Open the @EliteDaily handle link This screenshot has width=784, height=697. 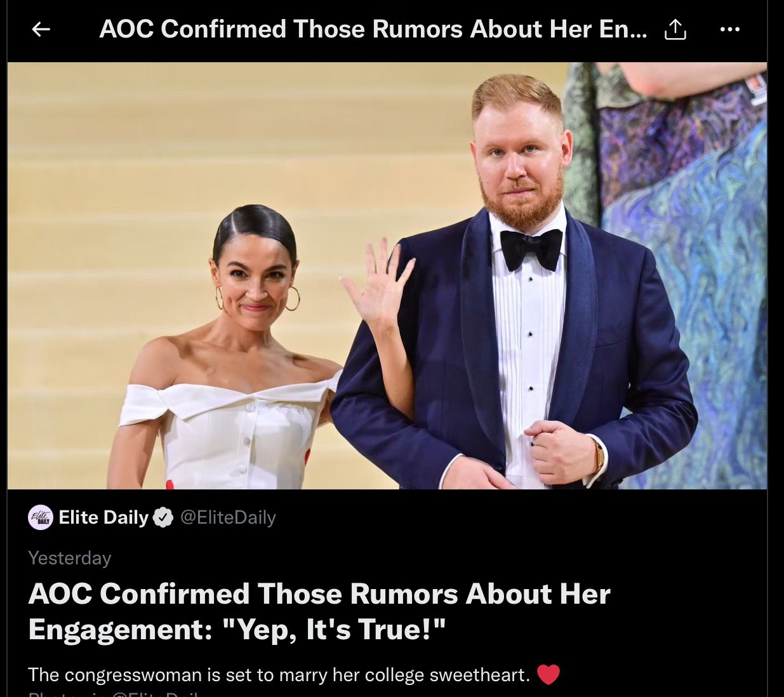click(x=229, y=518)
